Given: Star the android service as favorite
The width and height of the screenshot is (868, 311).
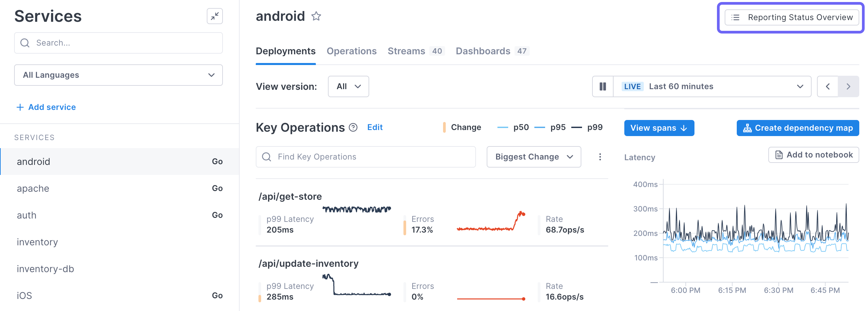Looking at the screenshot, I should (x=316, y=16).
